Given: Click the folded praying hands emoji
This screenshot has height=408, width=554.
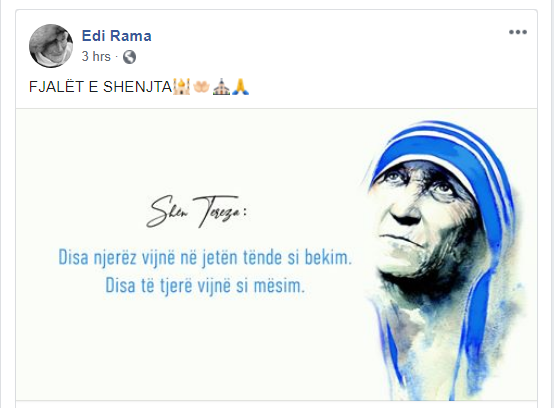Looking at the screenshot, I should click(x=241, y=87).
